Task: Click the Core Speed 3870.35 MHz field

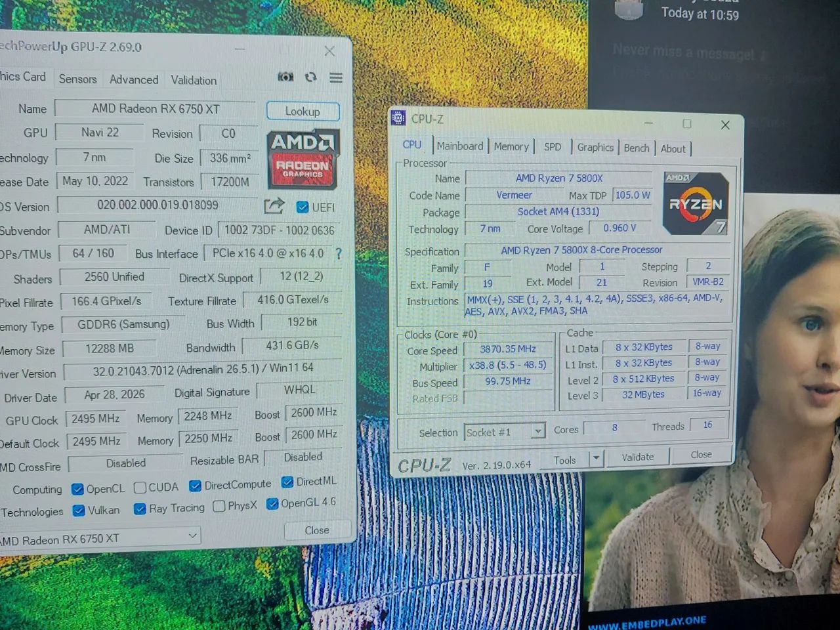Action: [508, 349]
